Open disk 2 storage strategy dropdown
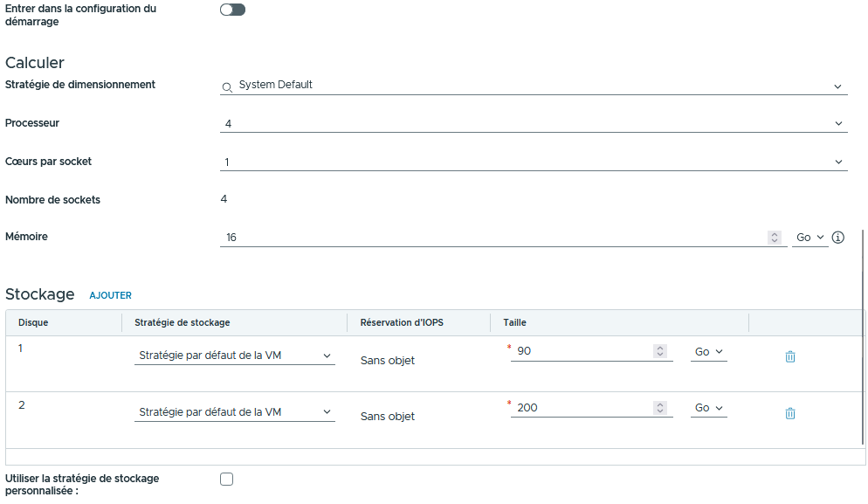Image resolution: width=868 pixels, height=504 pixels. point(234,412)
